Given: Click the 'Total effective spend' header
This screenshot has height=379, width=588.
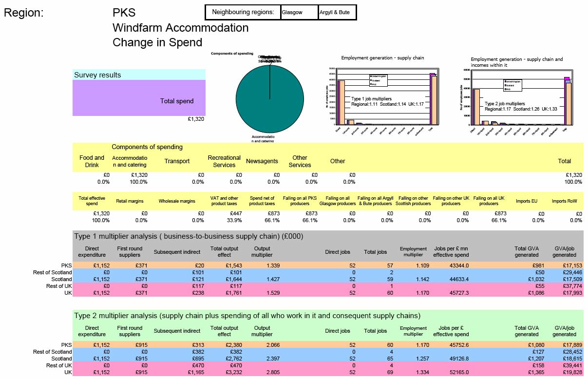Looking at the screenshot, I should point(92,201).
